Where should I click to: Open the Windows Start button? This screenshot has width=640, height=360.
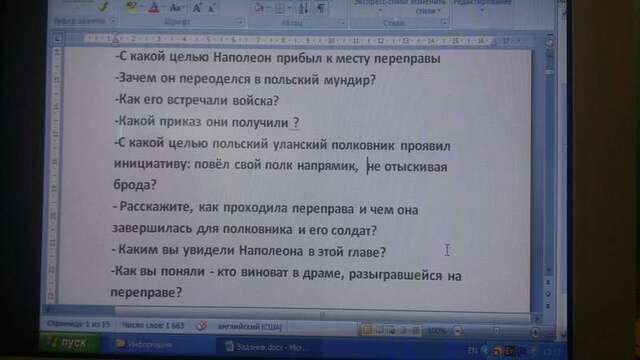(70, 343)
